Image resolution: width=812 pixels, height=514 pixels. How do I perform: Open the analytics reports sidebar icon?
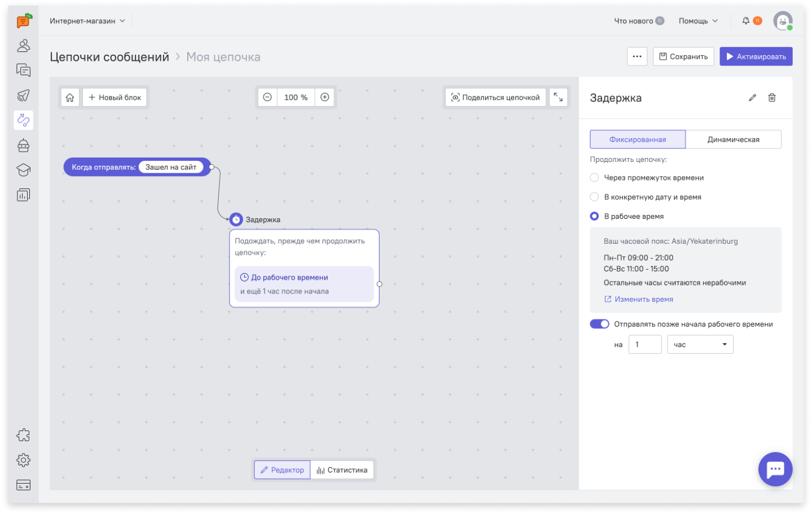[24, 195]
